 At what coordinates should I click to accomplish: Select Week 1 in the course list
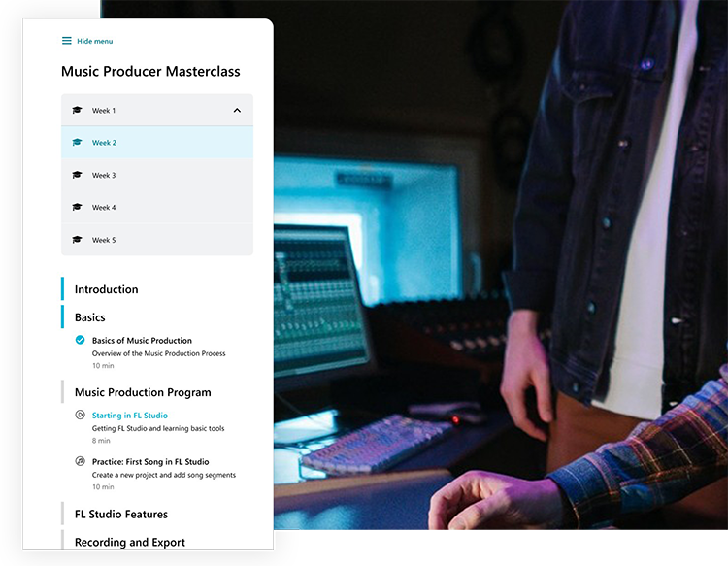point(157,110)
